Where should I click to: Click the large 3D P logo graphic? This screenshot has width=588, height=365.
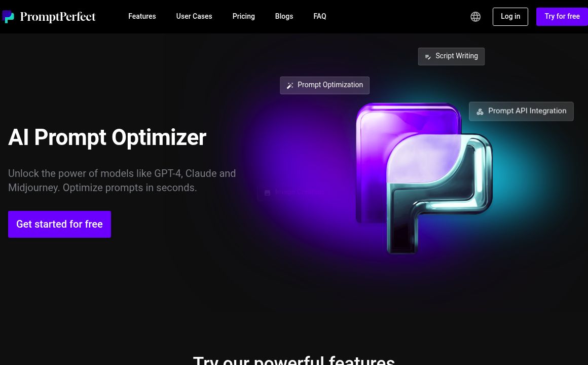(423, 177)
